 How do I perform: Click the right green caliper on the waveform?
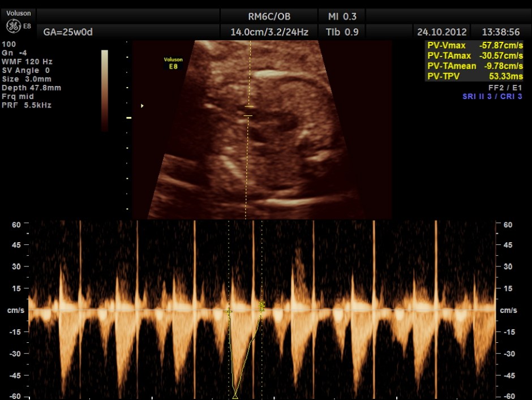pos(262,307)
